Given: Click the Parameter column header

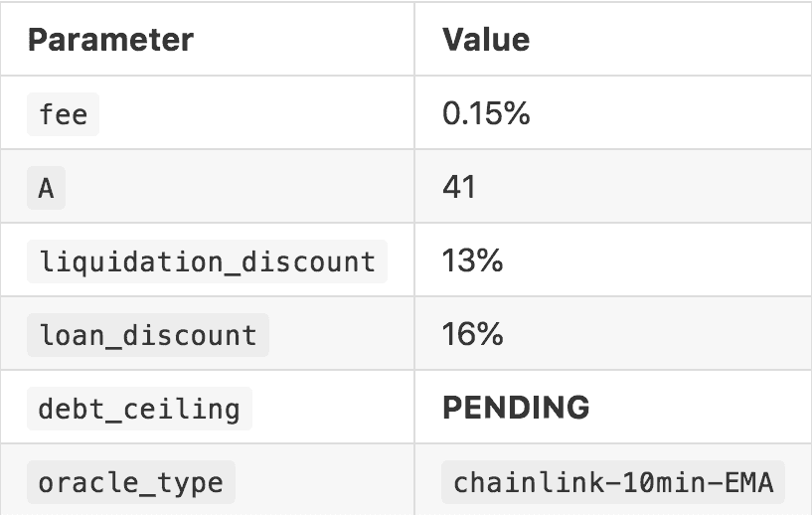Looking at the screenshot, I should click(109, 40).
